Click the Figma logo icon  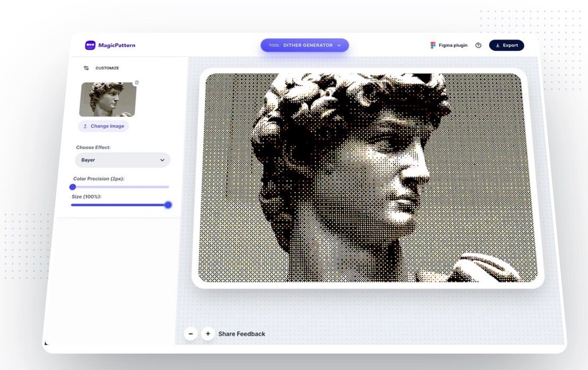point(433,46)
